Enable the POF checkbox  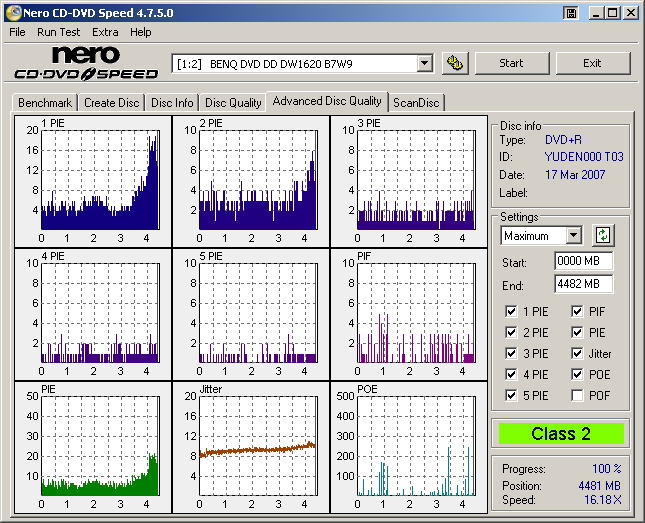click(x=577, y=396)
